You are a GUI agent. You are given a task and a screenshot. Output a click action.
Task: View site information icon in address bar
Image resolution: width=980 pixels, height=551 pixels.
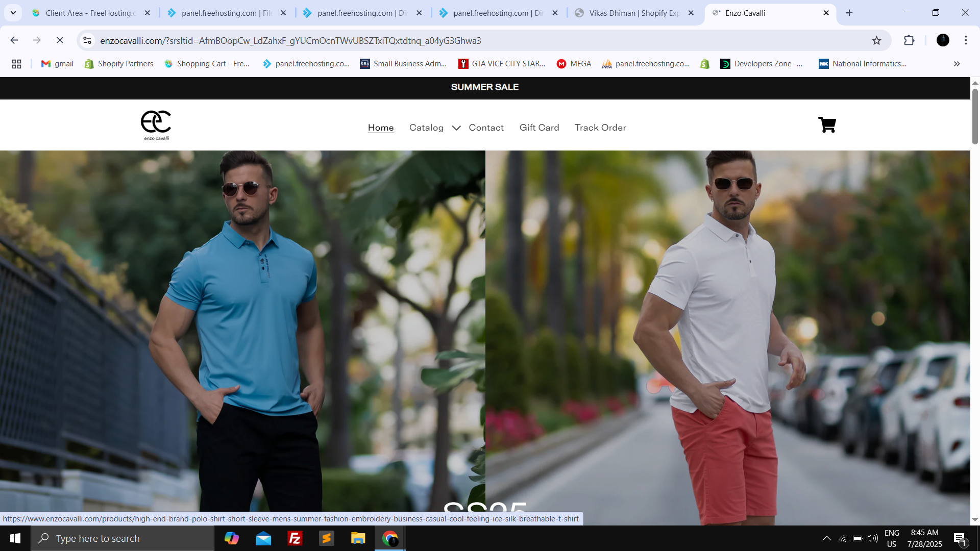click(x=87, y=40)
